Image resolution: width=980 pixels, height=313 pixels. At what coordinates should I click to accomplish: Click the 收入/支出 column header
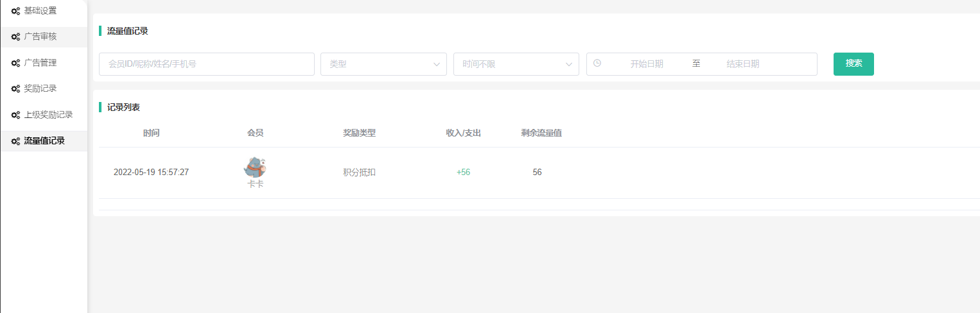[x=464, y=133]
